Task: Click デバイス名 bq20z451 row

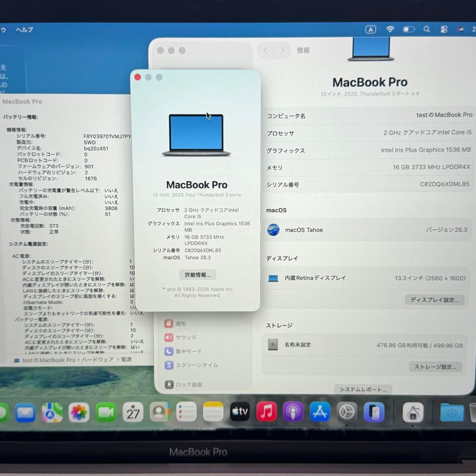Action: (63, 149)
